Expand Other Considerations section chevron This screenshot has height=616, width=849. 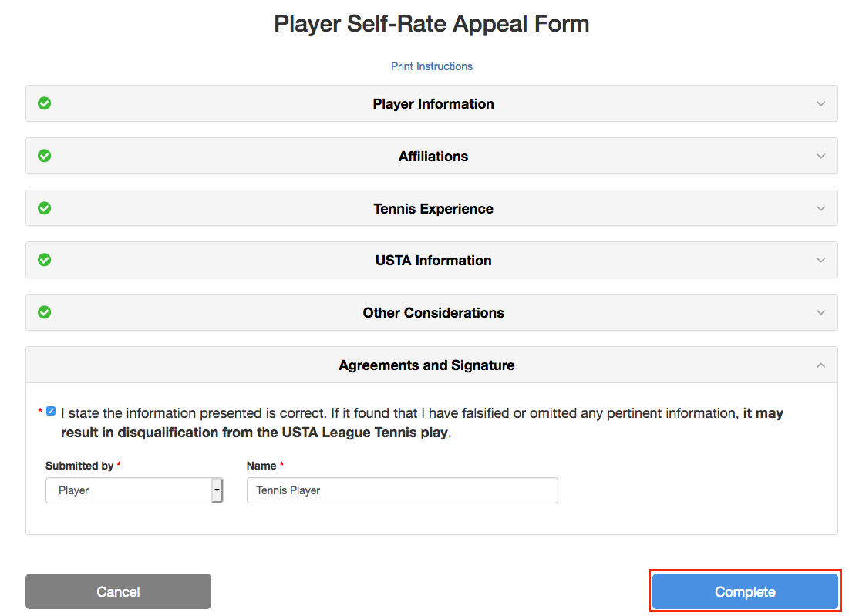click(820, 313)
